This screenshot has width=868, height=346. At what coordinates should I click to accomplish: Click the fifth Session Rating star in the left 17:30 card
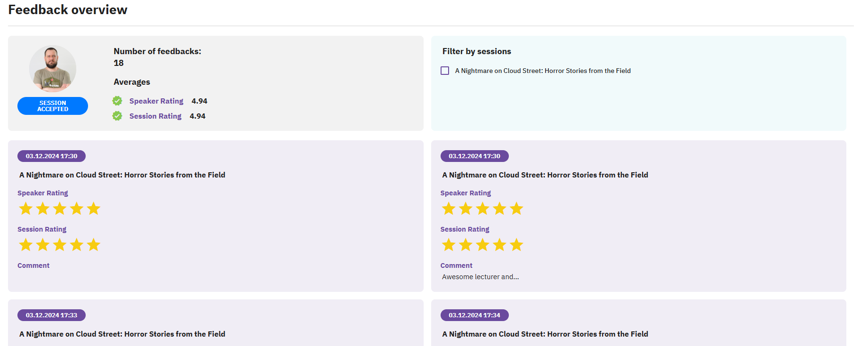click(94, 245)
